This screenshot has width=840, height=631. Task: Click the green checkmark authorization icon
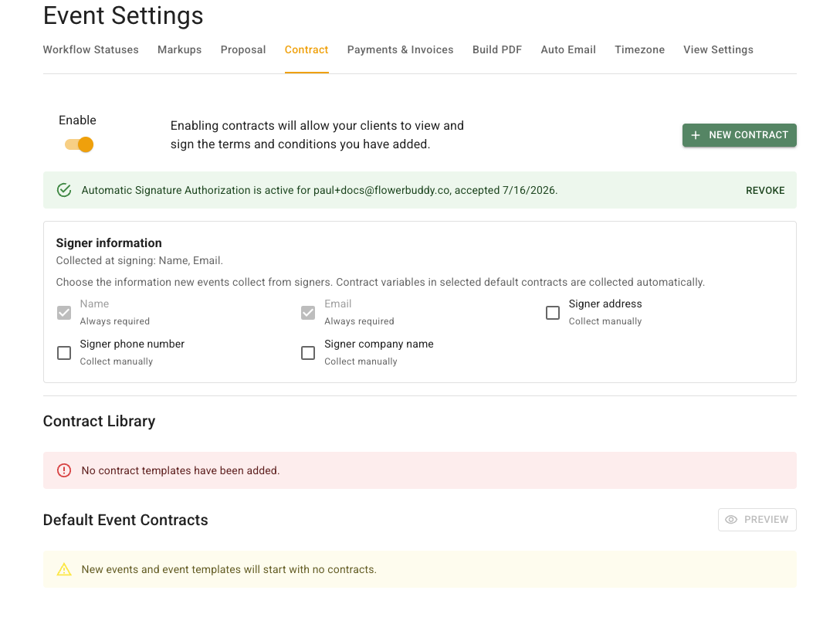tap(64, 190)
